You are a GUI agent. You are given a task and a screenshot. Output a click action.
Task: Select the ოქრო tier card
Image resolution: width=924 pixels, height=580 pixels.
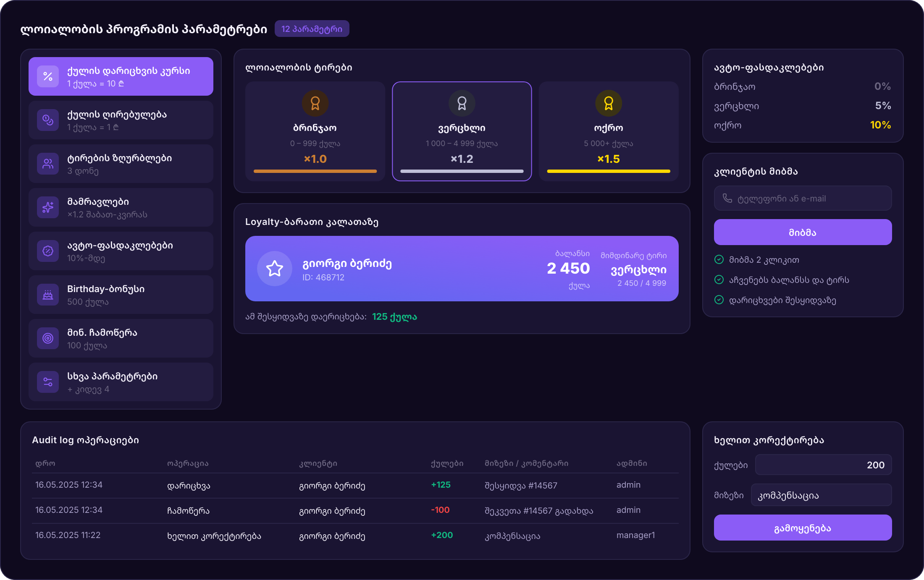tap(609, 131)
